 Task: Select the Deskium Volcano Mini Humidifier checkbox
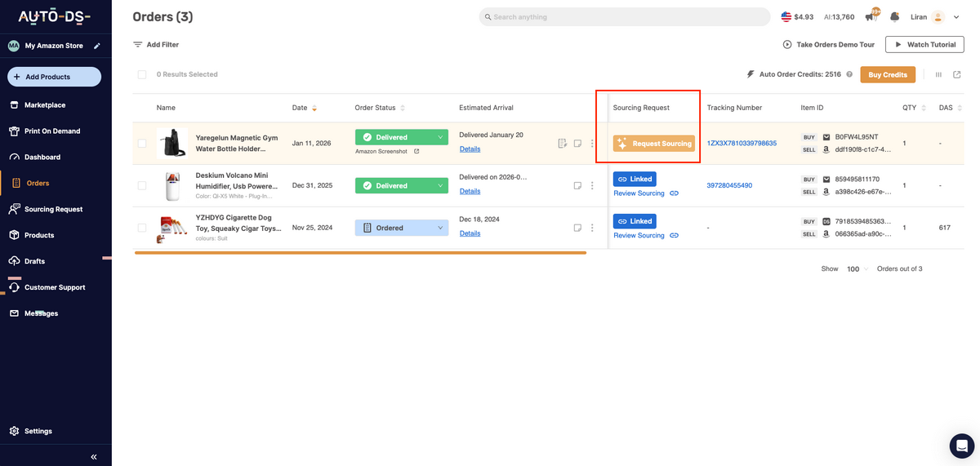pyautogui.click(x=142, y=185)
